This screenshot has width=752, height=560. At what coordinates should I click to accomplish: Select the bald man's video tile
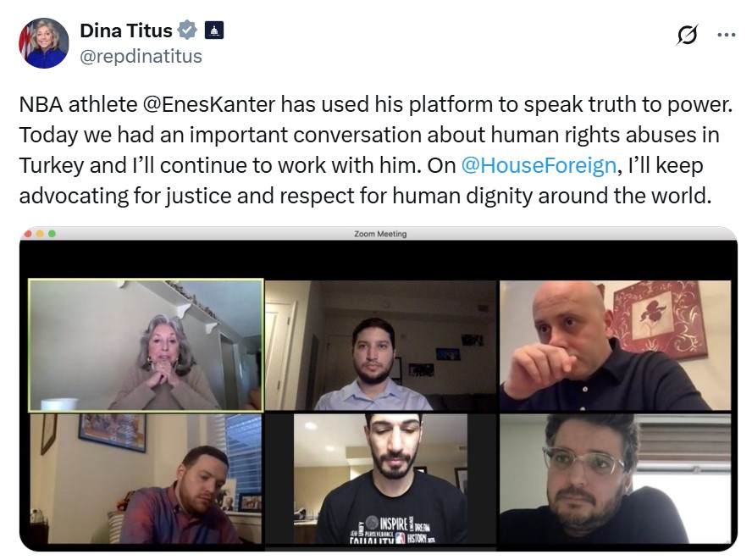(616, 345)
